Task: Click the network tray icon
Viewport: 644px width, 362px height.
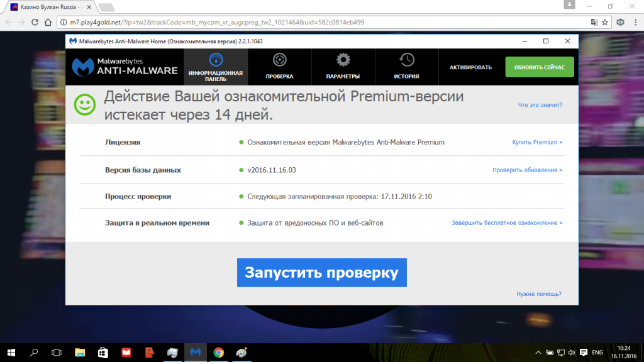Action: (560, 353)
